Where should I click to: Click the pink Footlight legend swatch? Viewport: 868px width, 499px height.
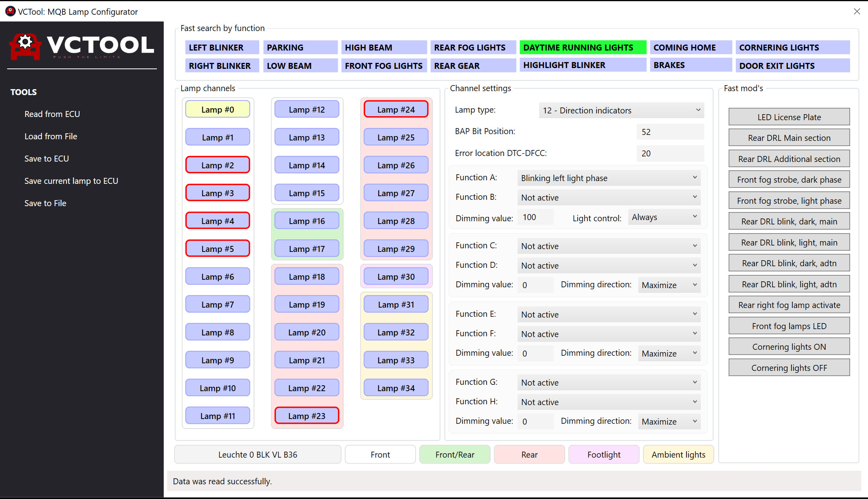[x=604, y=454]
